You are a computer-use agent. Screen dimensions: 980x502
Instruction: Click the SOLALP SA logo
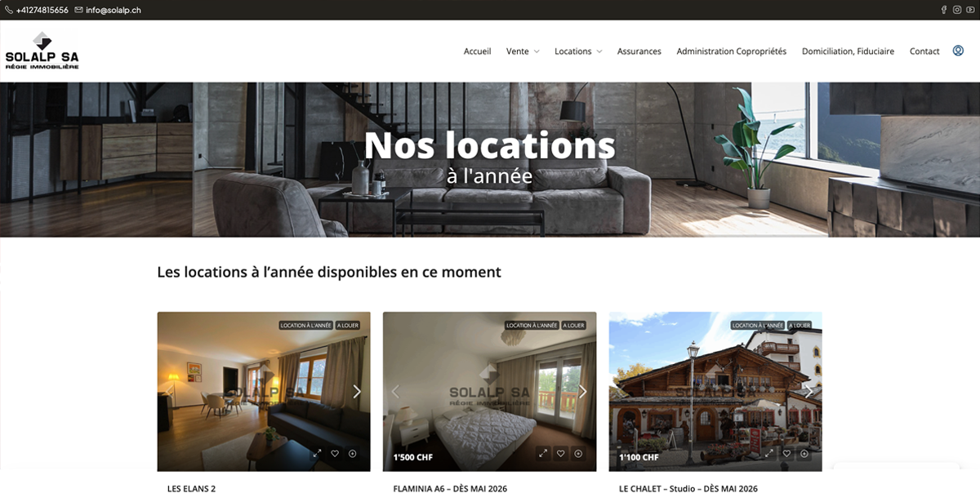click(x=42, y=51)
